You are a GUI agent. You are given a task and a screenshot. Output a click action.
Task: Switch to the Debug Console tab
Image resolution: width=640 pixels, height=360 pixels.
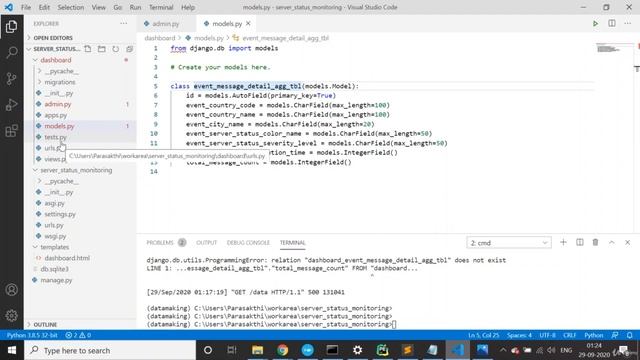pos(248,242)
